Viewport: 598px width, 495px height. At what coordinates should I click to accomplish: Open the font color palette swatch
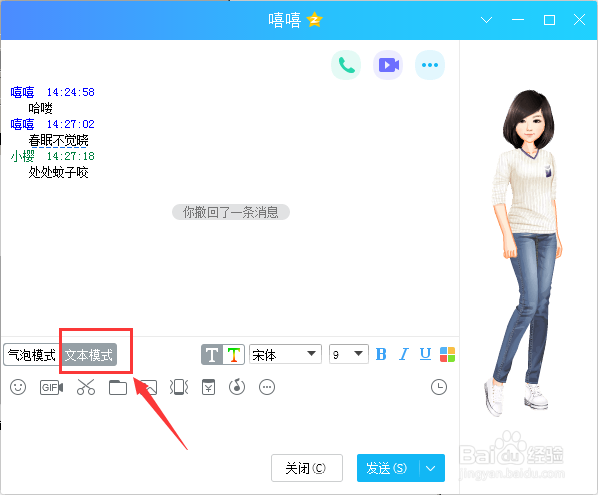[x=447, y=354]
